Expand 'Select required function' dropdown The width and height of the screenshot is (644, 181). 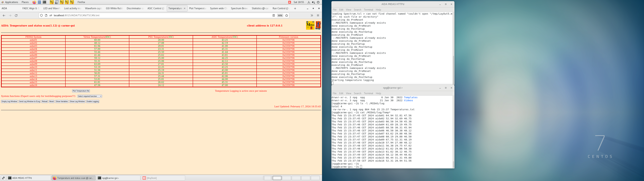pos(90,96)
